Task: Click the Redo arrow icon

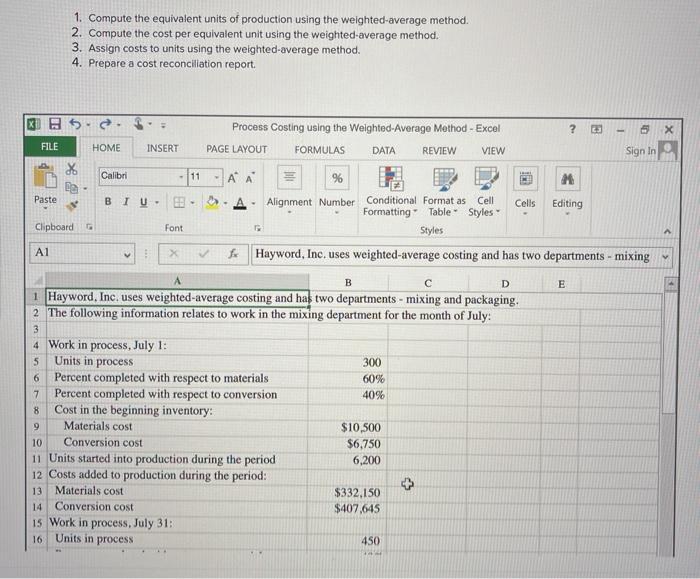Action: (105, 124)
